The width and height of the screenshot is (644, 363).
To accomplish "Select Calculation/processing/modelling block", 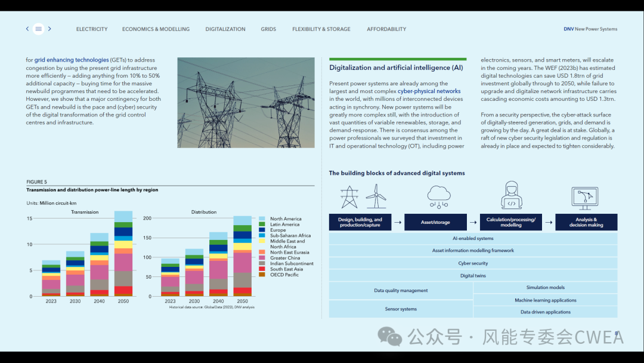I will click(511, 222).
